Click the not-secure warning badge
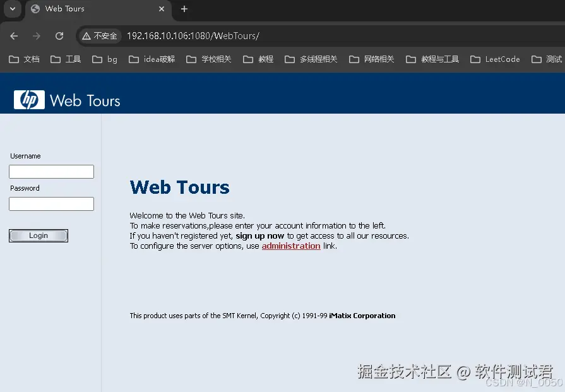This screenshot has width=565, height=392. point(100,36)
